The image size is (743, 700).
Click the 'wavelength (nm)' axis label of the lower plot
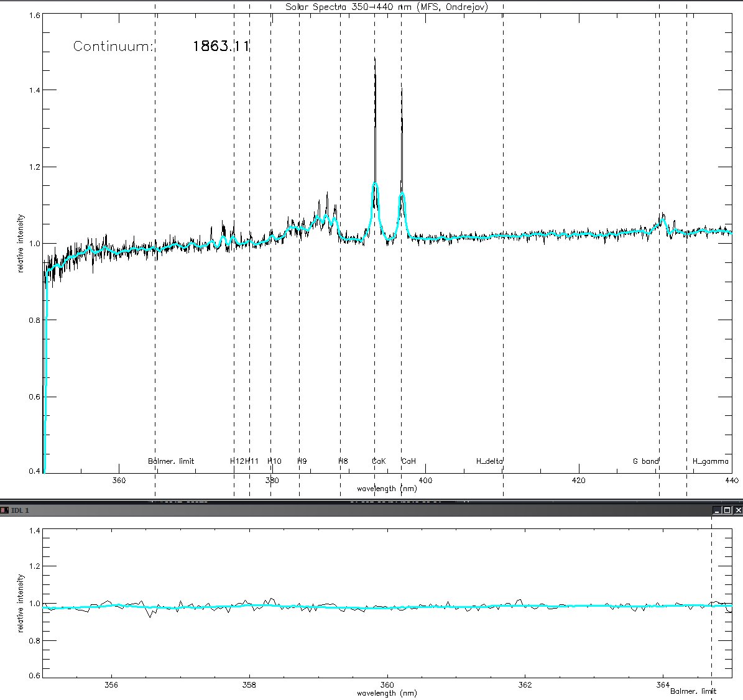click(x=387, y=693)
